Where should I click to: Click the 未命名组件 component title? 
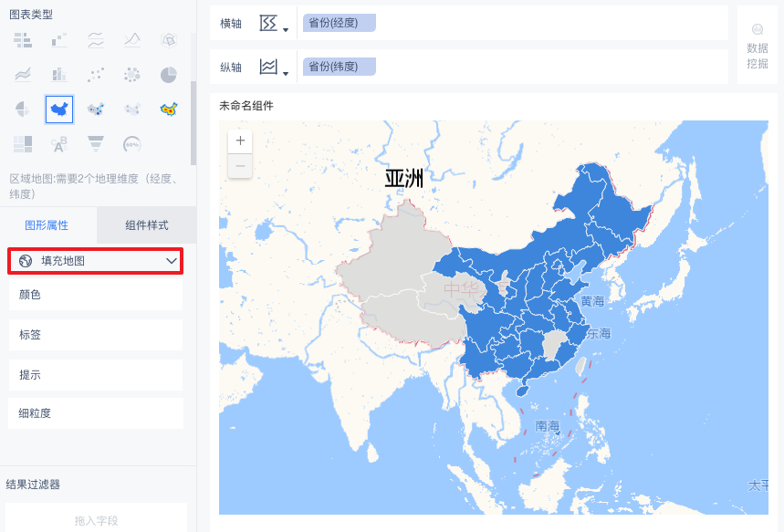pyautogui.click(x=246, y=106)
